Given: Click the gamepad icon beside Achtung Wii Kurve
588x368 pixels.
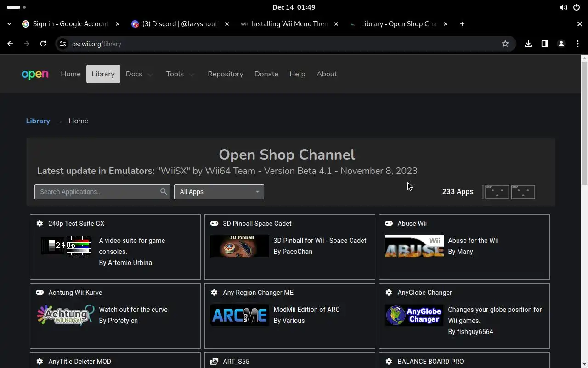Looking at the screenshot, I should click(x=40, y=293).
